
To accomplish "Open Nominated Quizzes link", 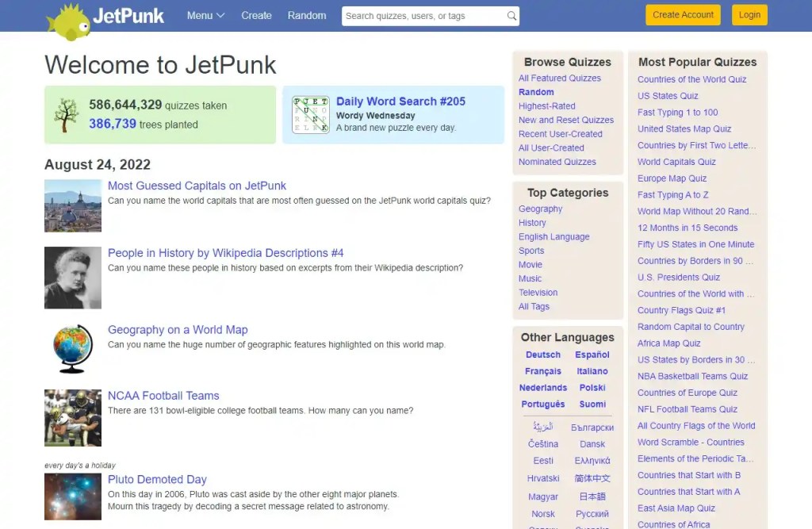I will coord(557,162).
